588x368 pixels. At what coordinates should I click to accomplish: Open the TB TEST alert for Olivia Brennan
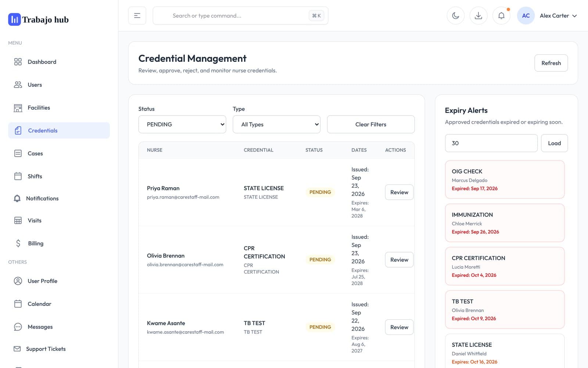[505, 310]
